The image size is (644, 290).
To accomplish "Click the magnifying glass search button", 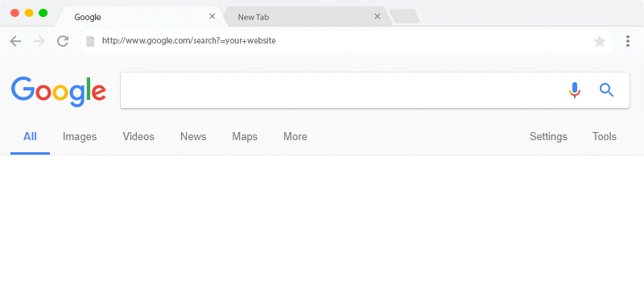I will coord(607,90).
